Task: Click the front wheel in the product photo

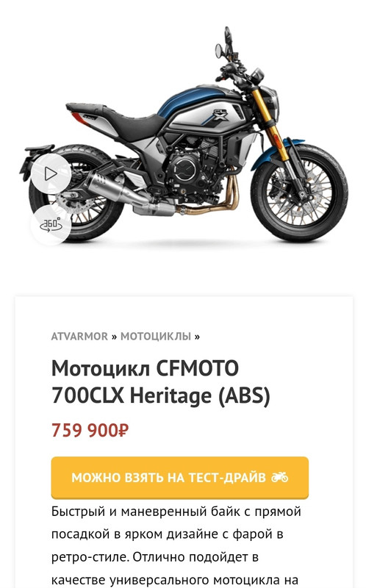Action: coord(299,193)
